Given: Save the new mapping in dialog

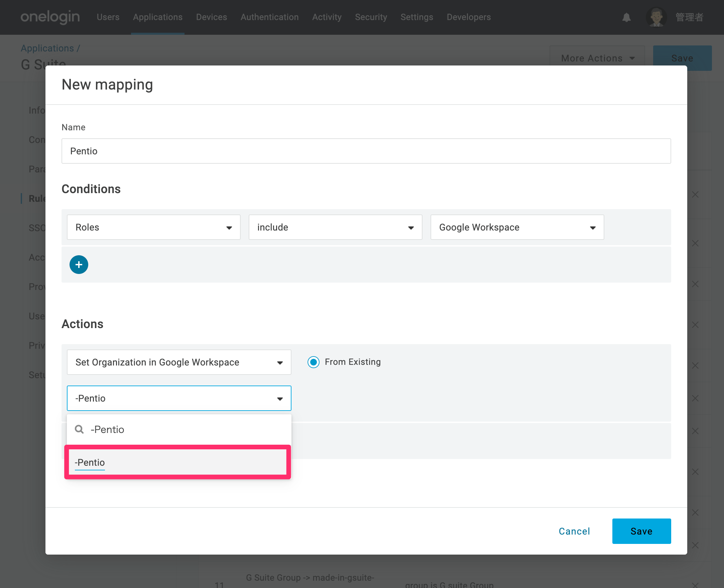Looking at the screenshot, I should coord(641,531).
